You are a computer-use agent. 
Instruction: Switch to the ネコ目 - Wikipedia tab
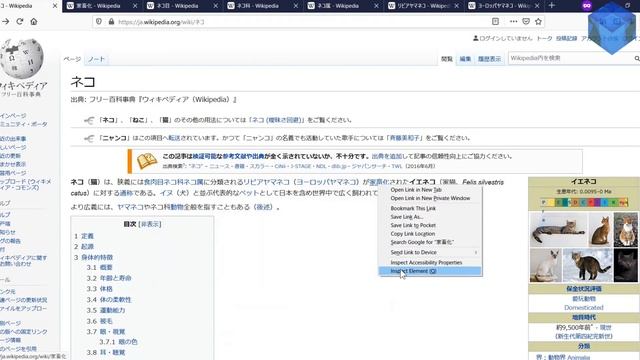pos(178,6)
